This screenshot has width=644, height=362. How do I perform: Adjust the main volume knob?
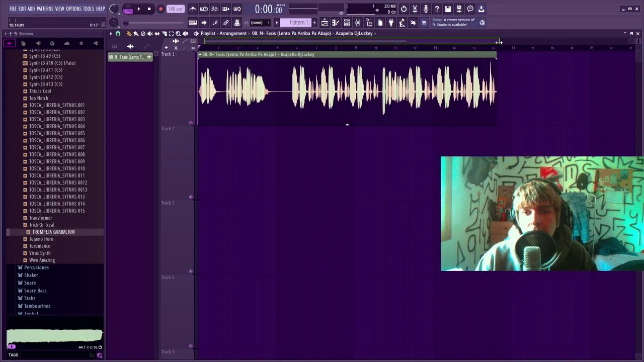114,9
